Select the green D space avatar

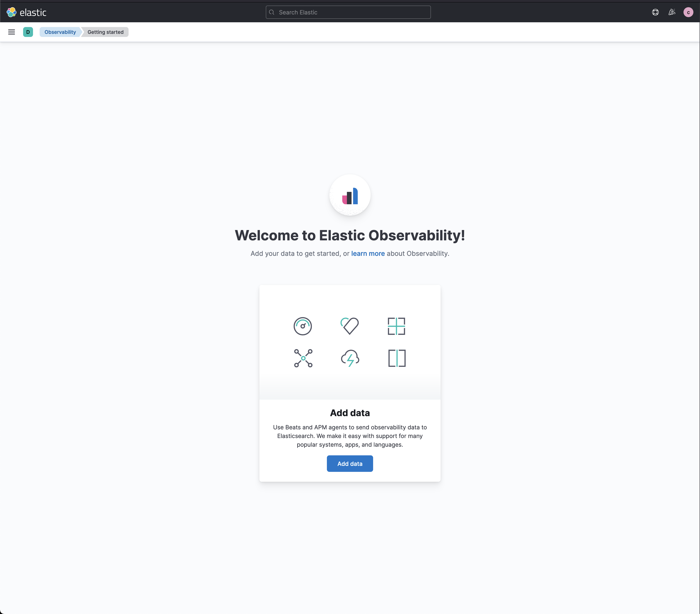pyautogui.click(x=28, y=32)
